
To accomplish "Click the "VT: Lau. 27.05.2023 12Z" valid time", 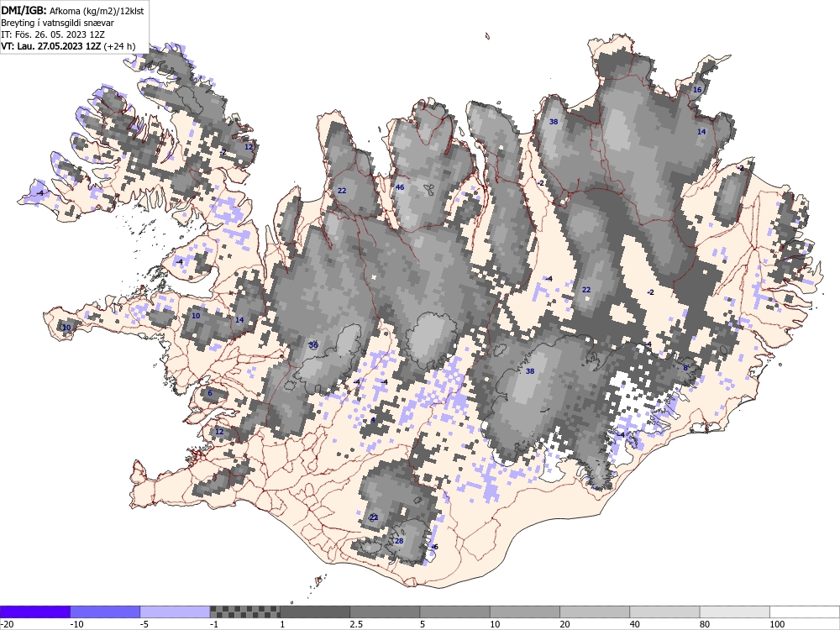I will click(51, 46).
